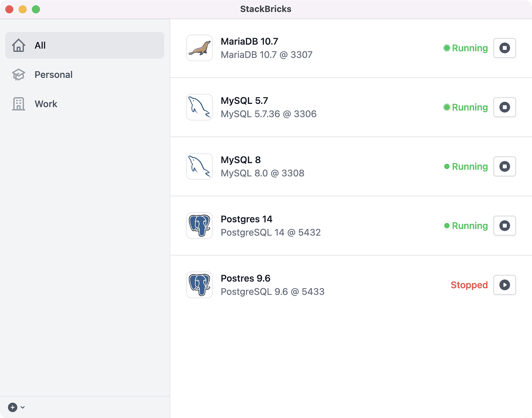Click the home icon beside All
Viewport: 532px width, 418px height.
pos(19,45)
